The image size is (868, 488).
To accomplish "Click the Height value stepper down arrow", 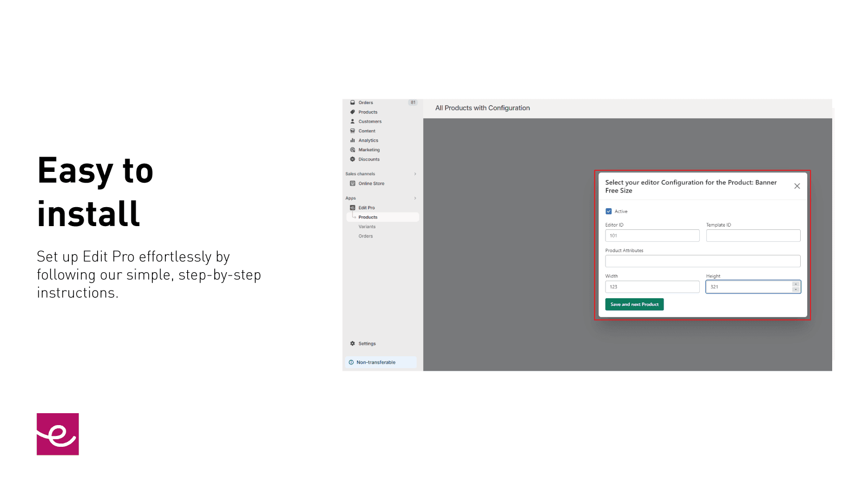I will pos(796,289).
